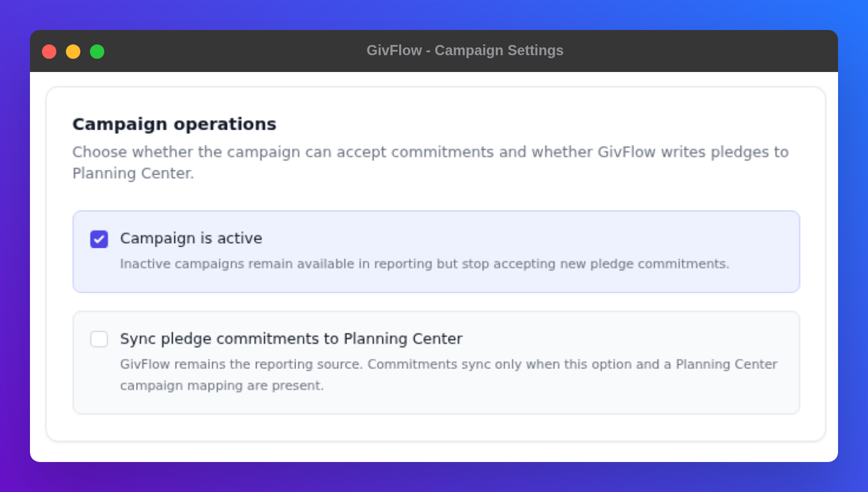Click the inactive campaigns description text
Image resolution: width=868 pixels, height=492 pixels.
[x=424, y=264]
